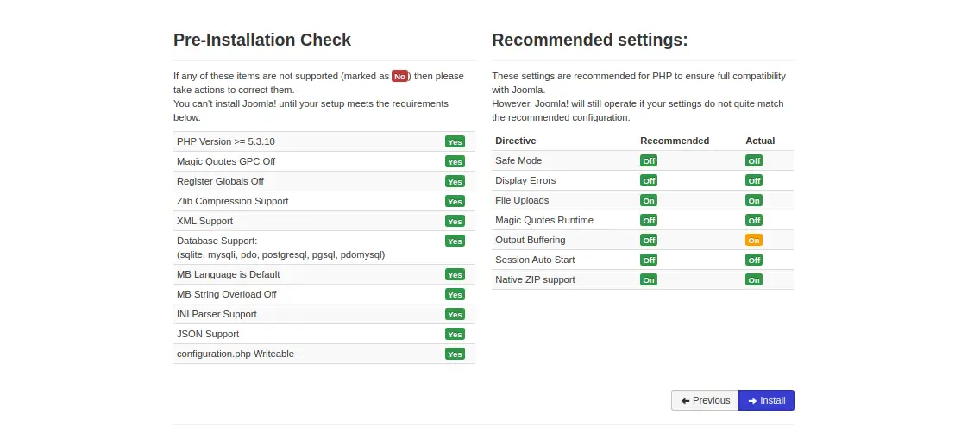The image size is (980, 439).
Task: Select the 'PHP Version >= 5.3.10' text
Action: [x=226, y=141]
